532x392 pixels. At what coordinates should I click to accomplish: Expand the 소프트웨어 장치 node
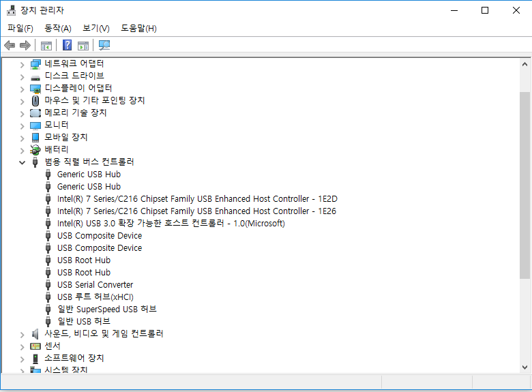pos(22,359)
